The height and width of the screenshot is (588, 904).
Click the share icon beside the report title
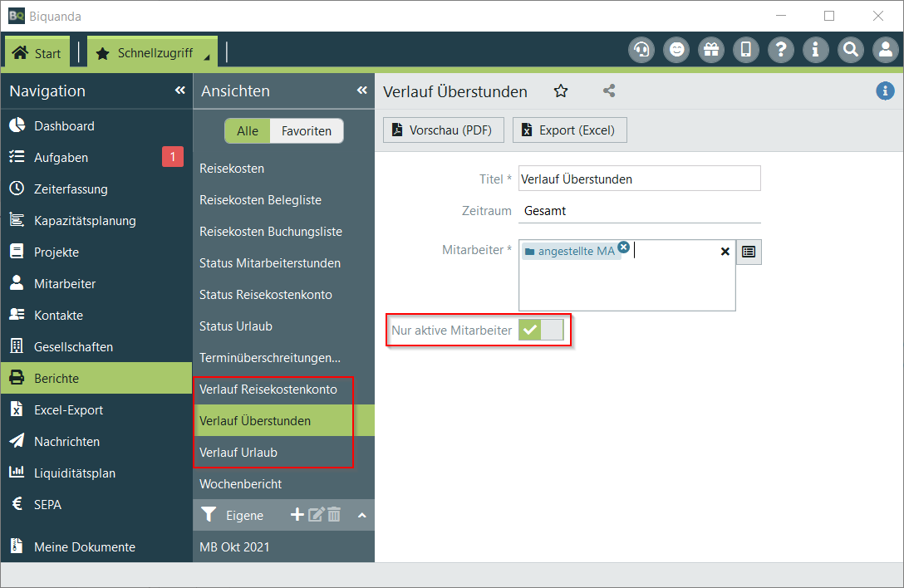(609, 91)
